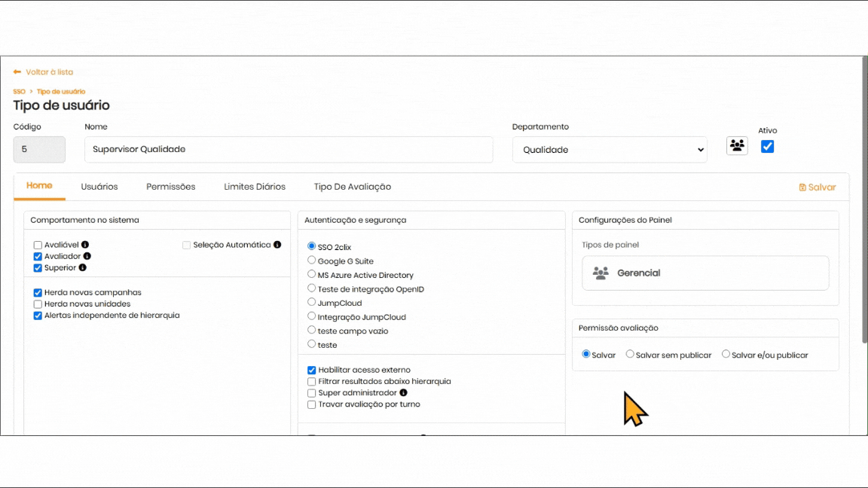868x488 pixels.
Task: Select the Google G Suite authentication option
Action: [312, 261]
